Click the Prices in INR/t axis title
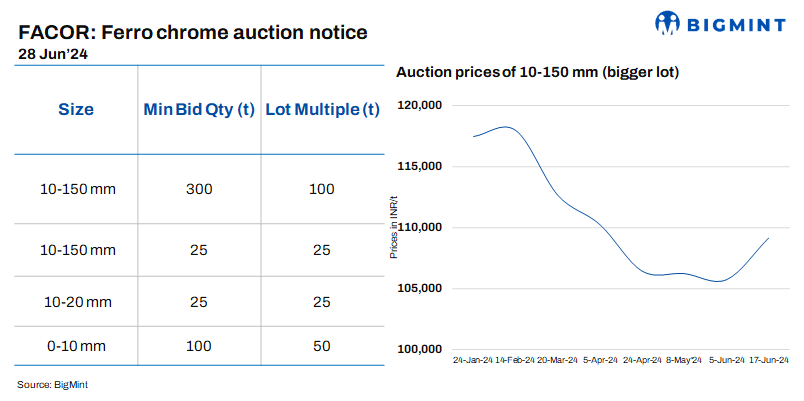This screenshot has width=804, height=401. pos(394,226)
